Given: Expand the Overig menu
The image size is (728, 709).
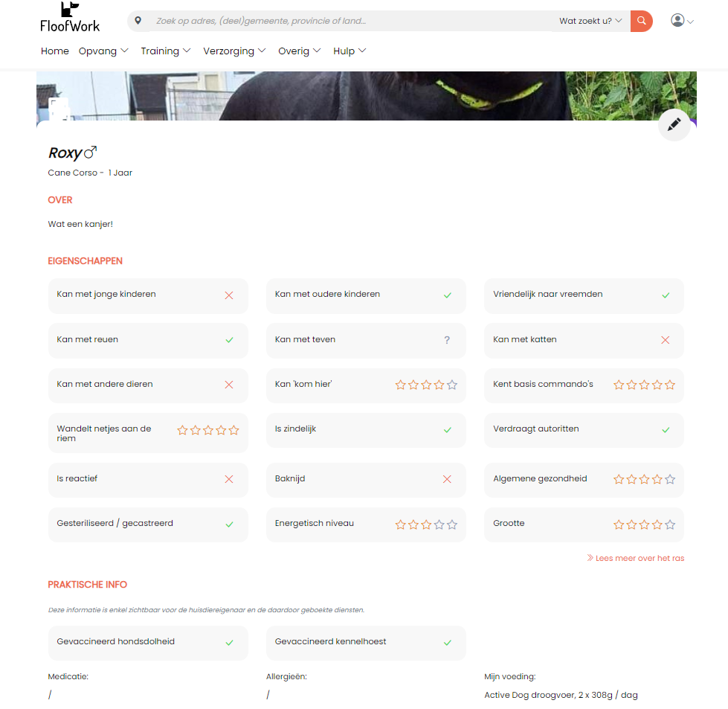Looking at the screenshot, I should tap(299, 51).
